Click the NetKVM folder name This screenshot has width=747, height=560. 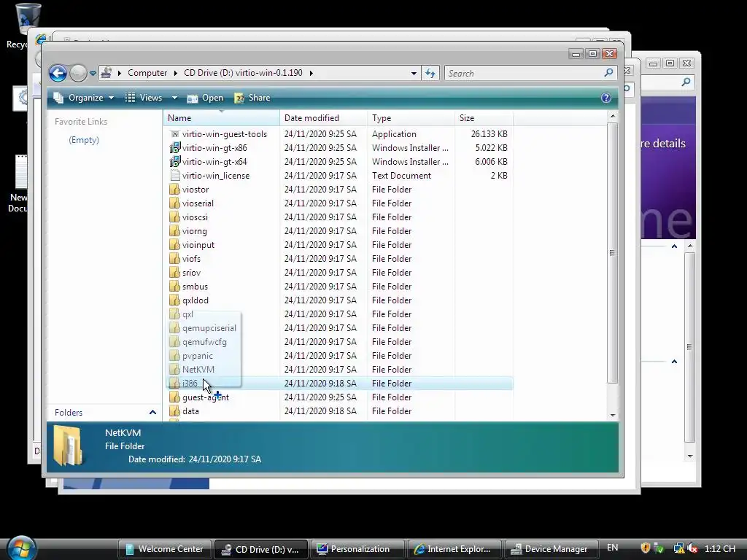coord(198,370)
